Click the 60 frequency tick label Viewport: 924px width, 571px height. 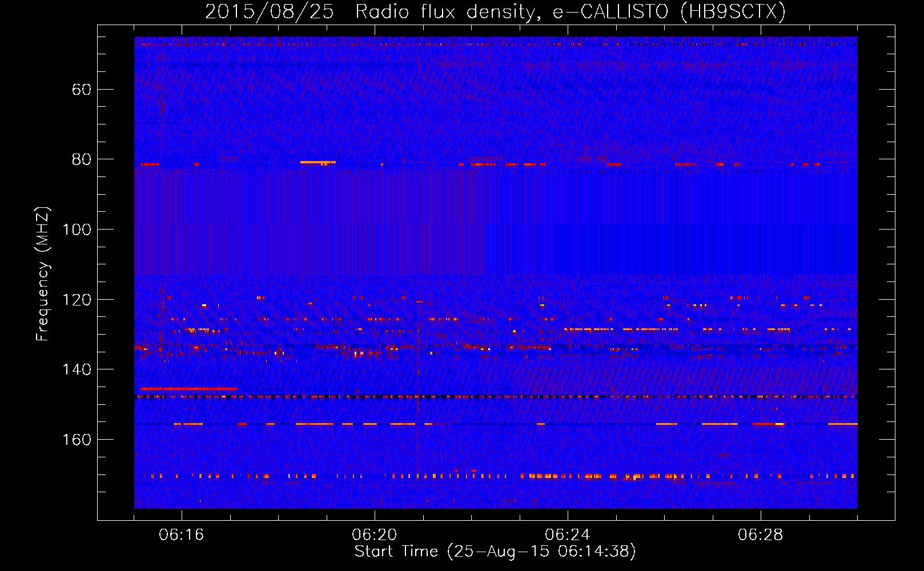[82, 90]
